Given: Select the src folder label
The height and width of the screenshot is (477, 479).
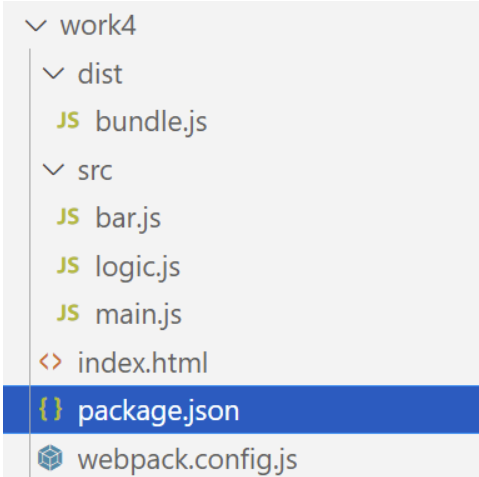Looking at the screenshot, I should 95,171.
